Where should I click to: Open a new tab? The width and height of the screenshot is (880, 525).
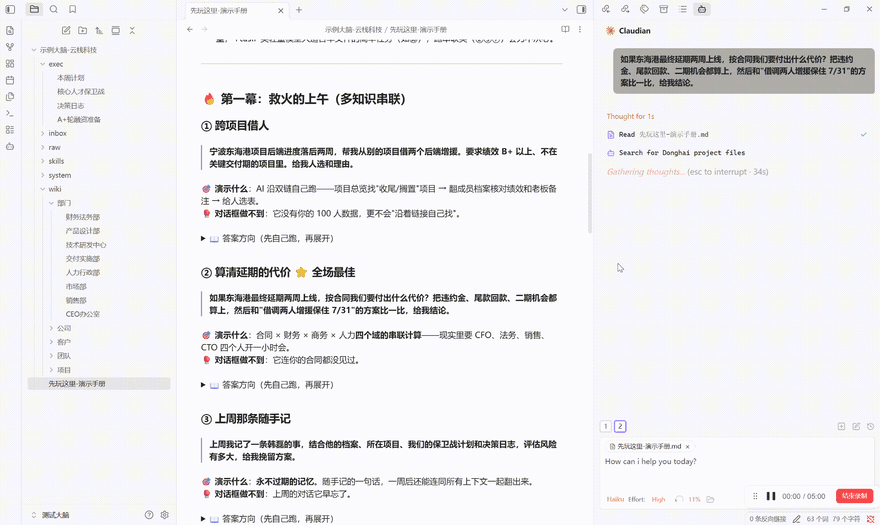click(x=299, y=10)
